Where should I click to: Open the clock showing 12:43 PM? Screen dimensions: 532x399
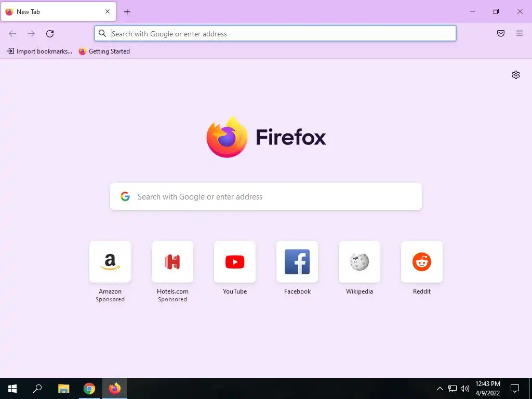click(x=487, y=389)
